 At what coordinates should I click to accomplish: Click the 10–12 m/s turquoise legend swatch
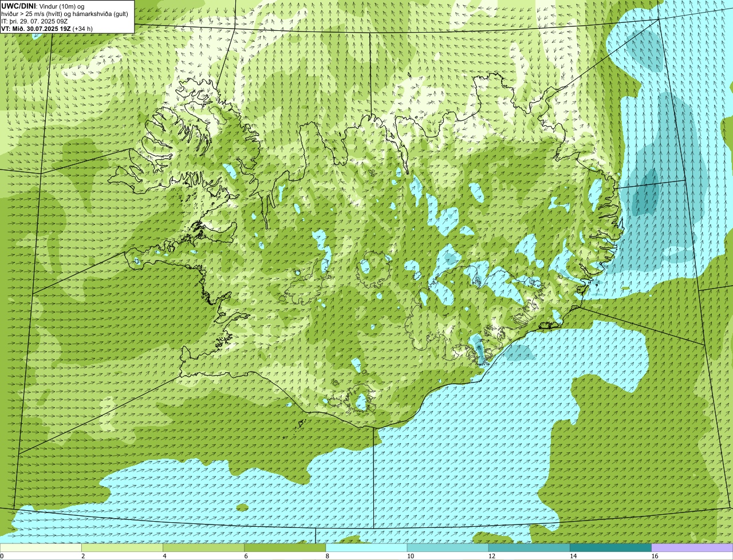(x=448, y=547)
